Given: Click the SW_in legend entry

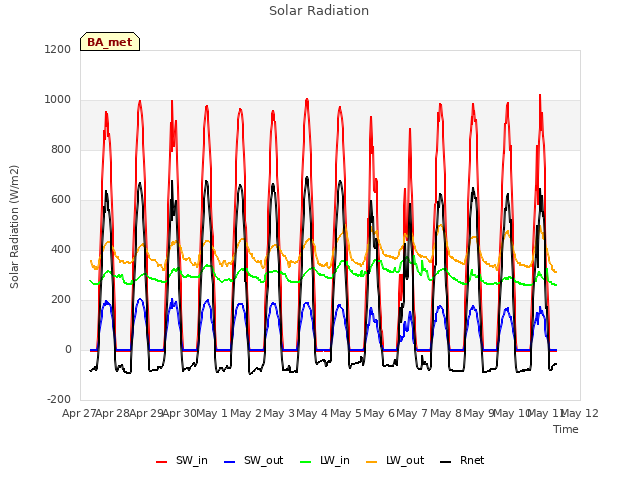Looking at the screenshot, I should pos(182,460).
